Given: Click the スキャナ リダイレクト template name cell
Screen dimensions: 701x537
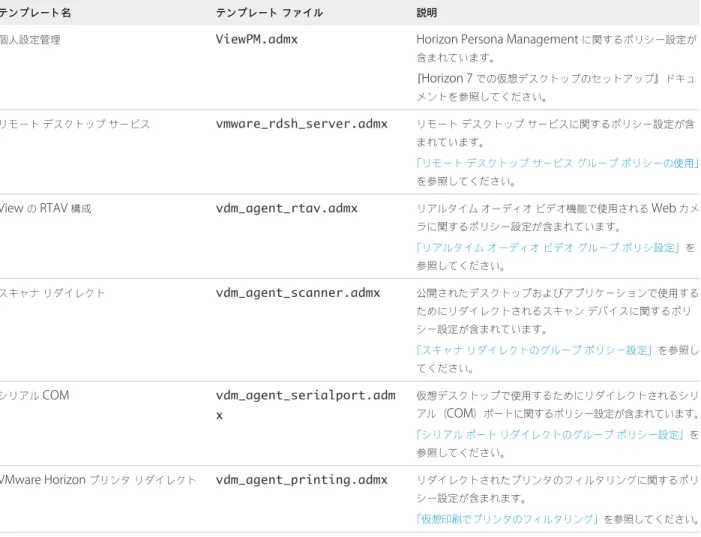Looking at the screenshot, I should (52, 293).
